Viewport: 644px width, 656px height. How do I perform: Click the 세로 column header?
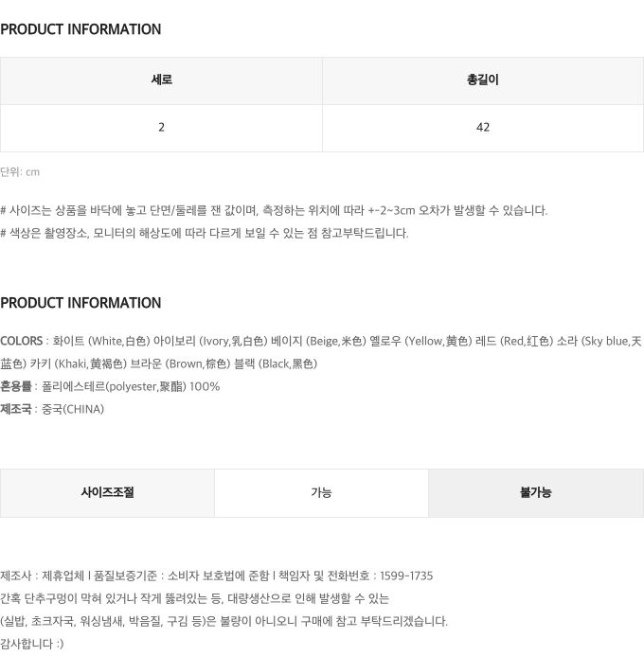coord(161,80)
